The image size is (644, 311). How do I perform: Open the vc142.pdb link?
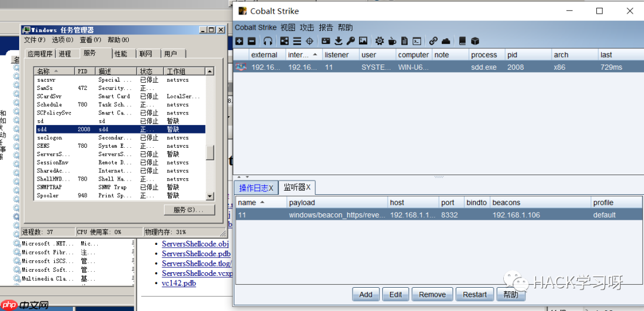179,283
